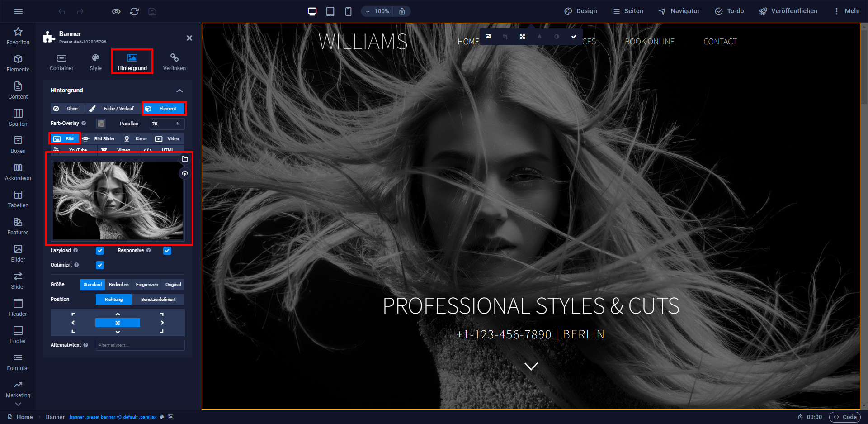Select Ohne background option
The height and width of the screenshot is (424, 868).
68,109
